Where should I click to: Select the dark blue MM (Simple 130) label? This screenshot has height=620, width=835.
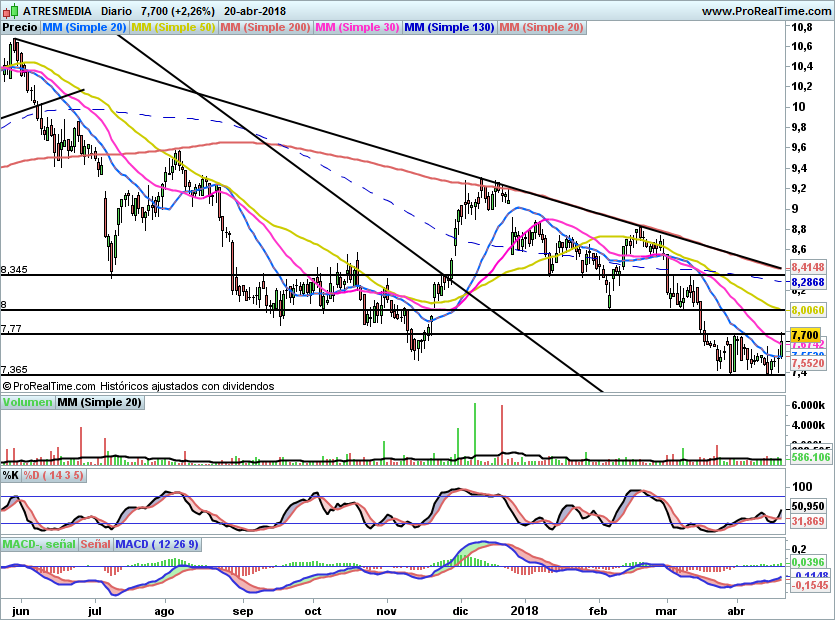(449, 28)
